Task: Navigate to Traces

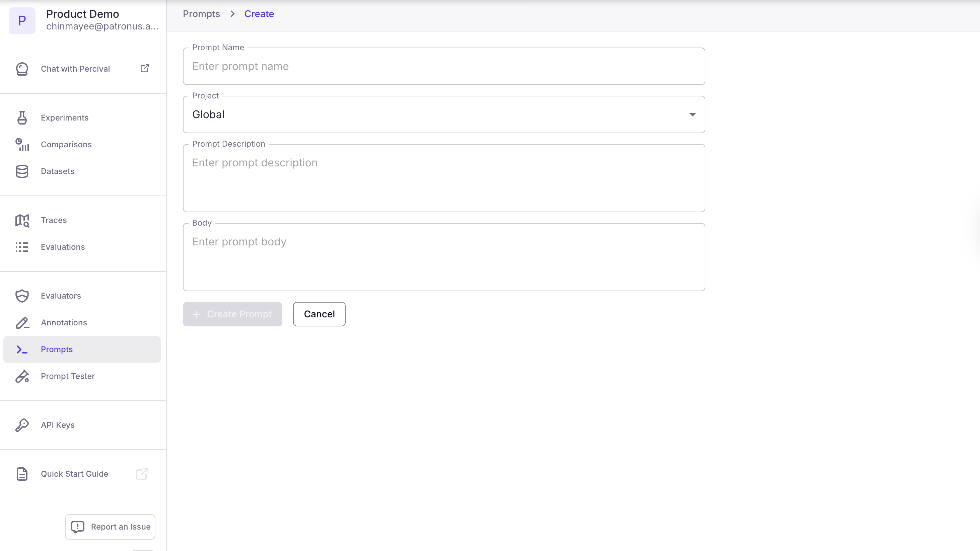Action: [82, 220]
